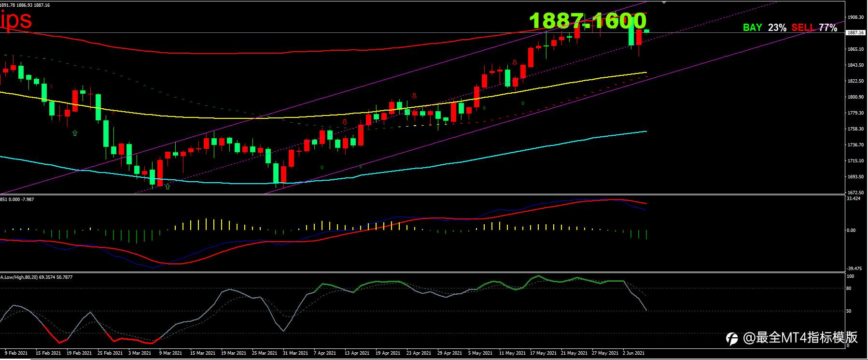Click the '31 Mar 2021' date label
Viewport: 868px width, 360px height.
295,353
